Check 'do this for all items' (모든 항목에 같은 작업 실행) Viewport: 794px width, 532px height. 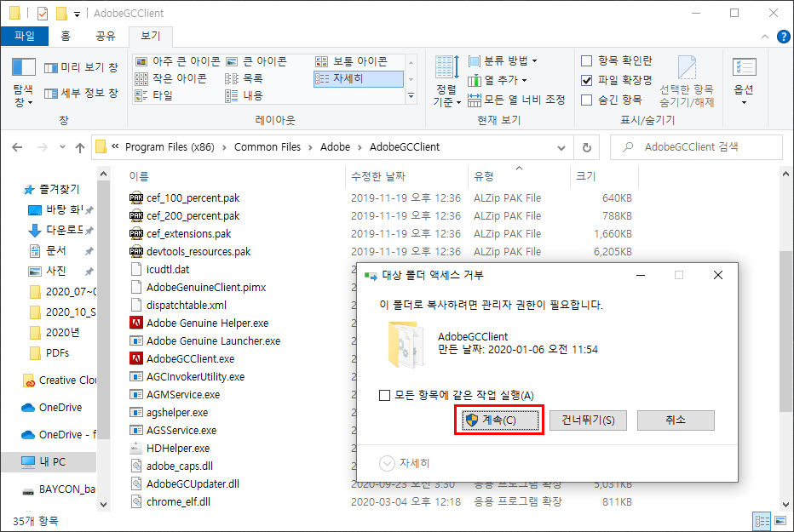[x=385, y=396]
